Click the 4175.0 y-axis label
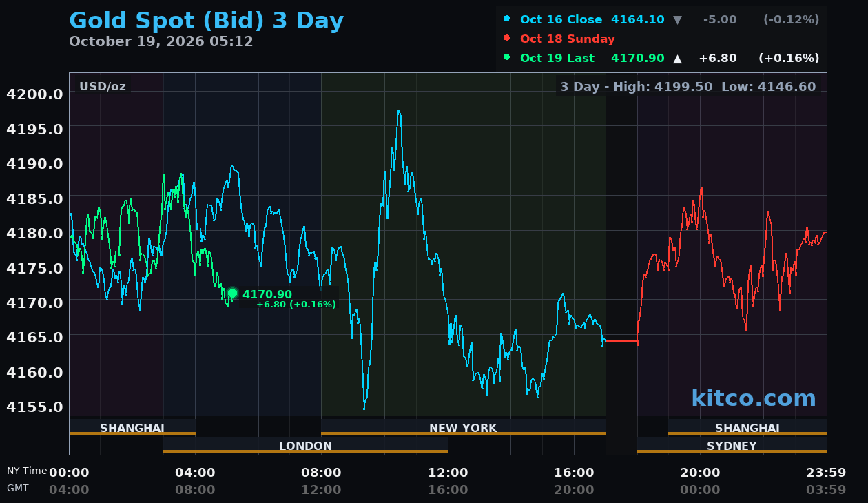Screen dimensions: 868x503 point(34,267)
